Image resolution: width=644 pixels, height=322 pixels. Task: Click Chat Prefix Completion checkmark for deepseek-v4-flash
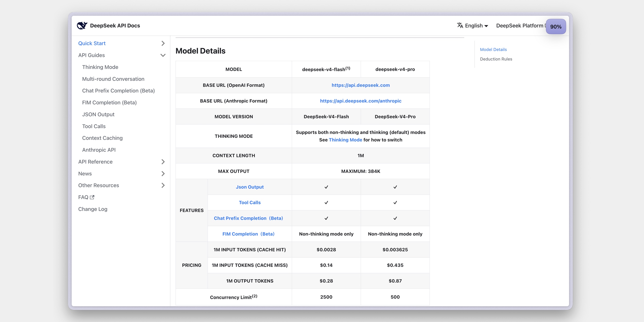(326, 218)
